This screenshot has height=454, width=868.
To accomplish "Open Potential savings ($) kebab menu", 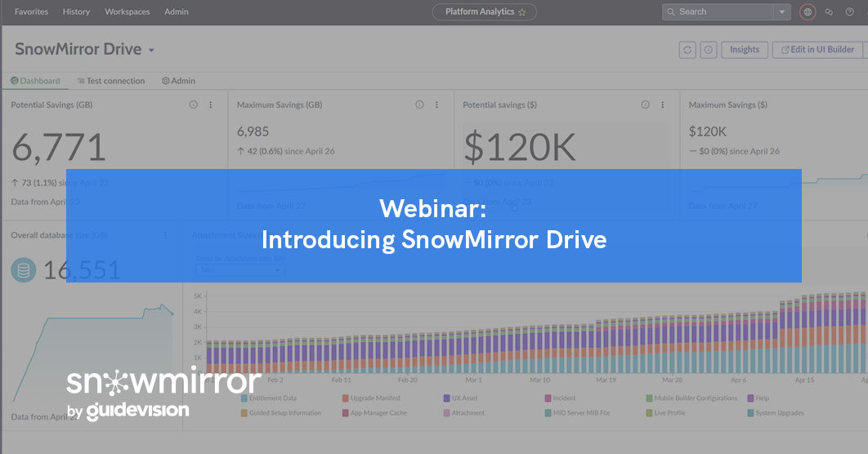I will tap(663, 105).
